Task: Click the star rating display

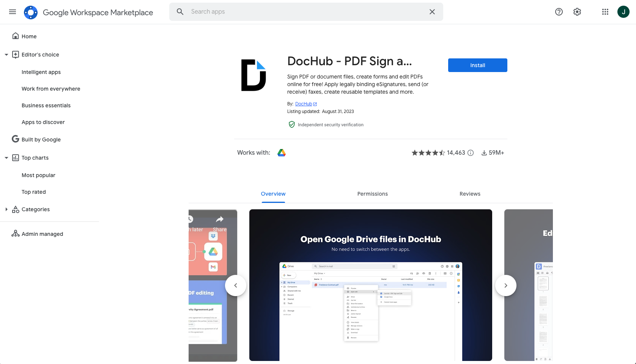Action: tap(428, 153)
